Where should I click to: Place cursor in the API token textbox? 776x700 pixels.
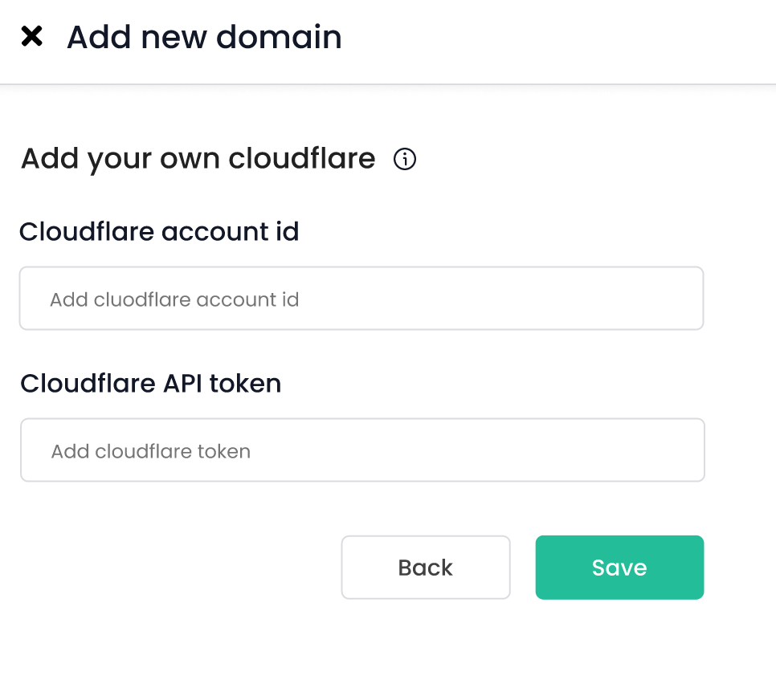tap(362, 450)
